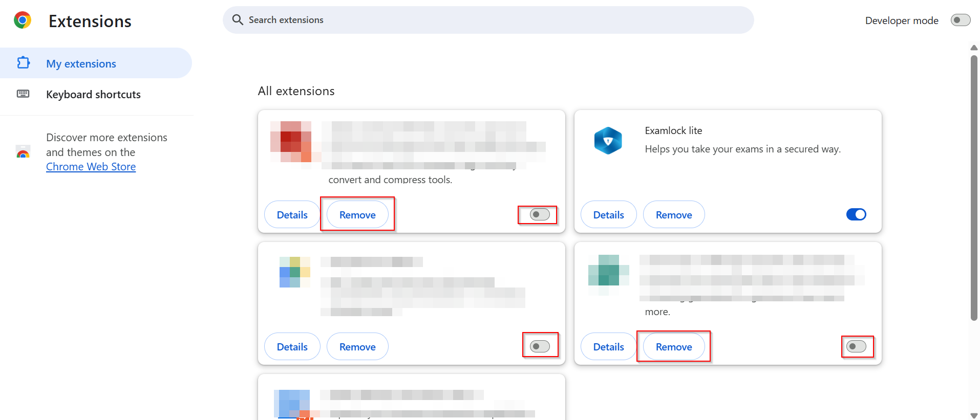This screenshot has height=420, width=980.
Task: Open the Chrome Web Store link
Action: pos(91,167)
